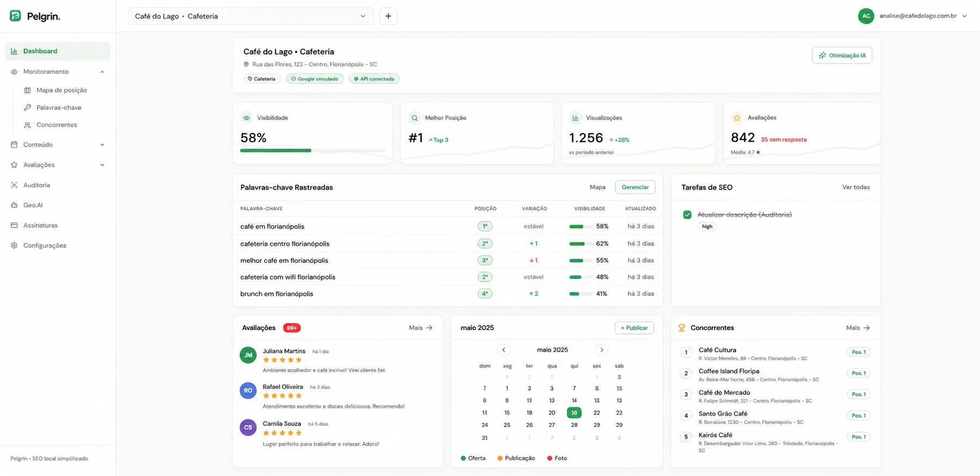Go to next month in calendar
The image size is (980, 476).
click(602, 350)
